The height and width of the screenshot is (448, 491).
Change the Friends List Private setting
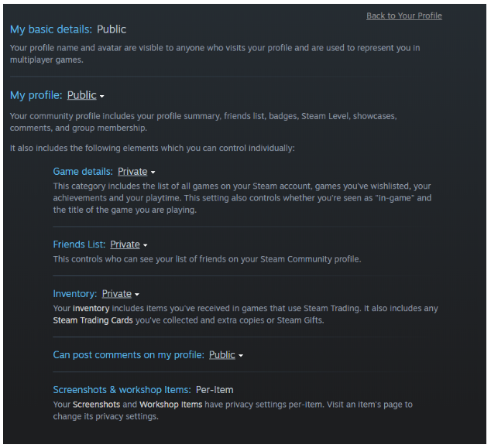pos(129,245)
